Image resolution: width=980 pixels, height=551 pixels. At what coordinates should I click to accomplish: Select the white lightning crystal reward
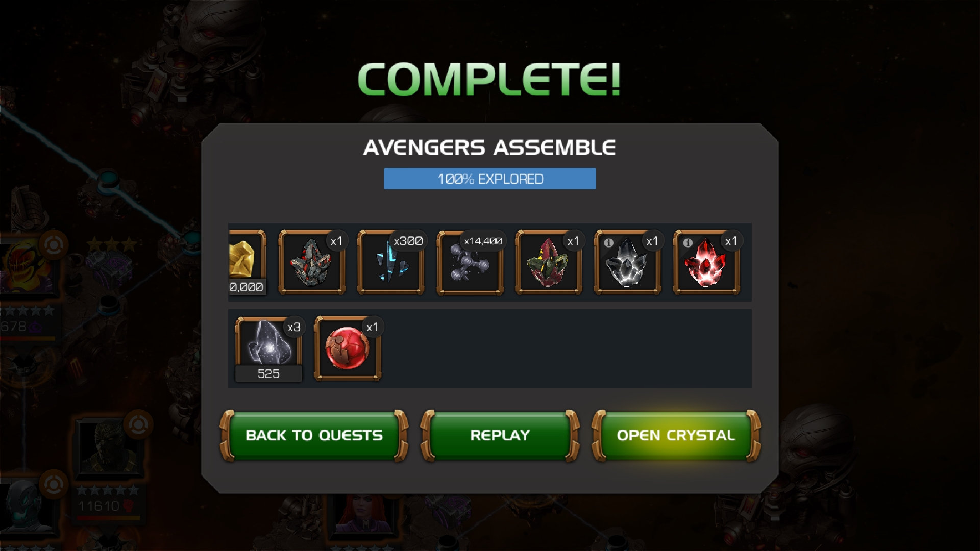coord(628,262)
